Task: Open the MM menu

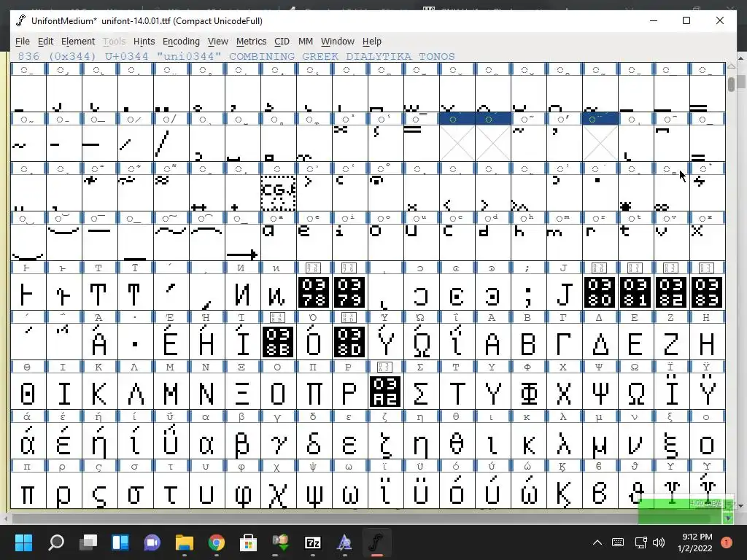Action: [x=306, y=42]
